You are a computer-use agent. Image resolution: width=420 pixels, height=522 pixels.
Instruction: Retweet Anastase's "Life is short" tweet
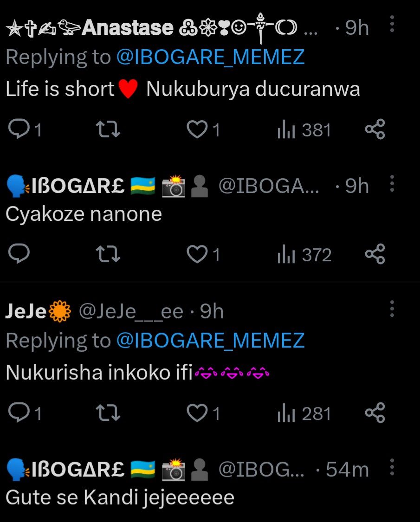coord(108,129)
